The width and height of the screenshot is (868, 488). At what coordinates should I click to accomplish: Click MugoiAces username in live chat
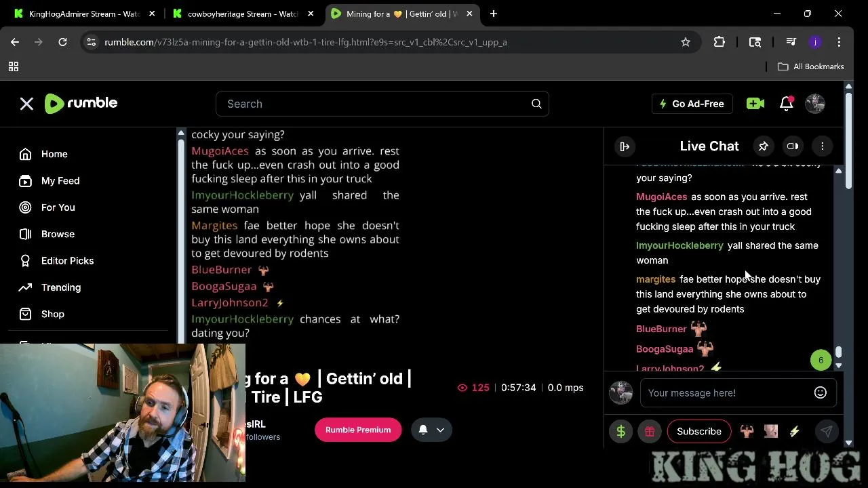662,197
